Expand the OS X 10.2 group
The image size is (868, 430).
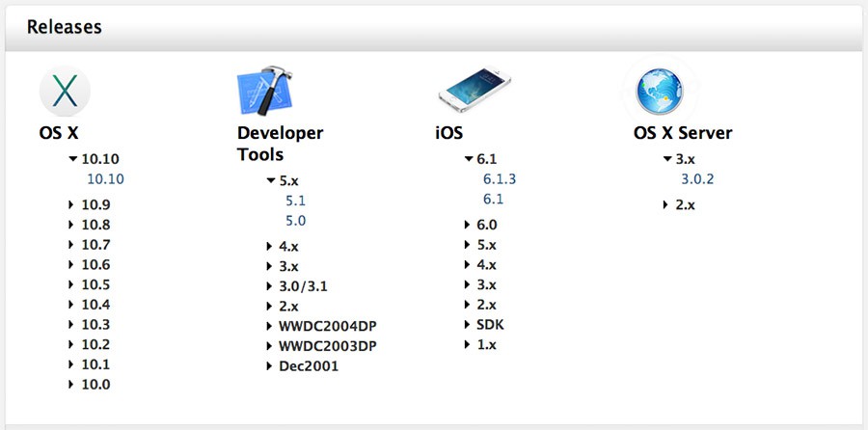[70, 344]
